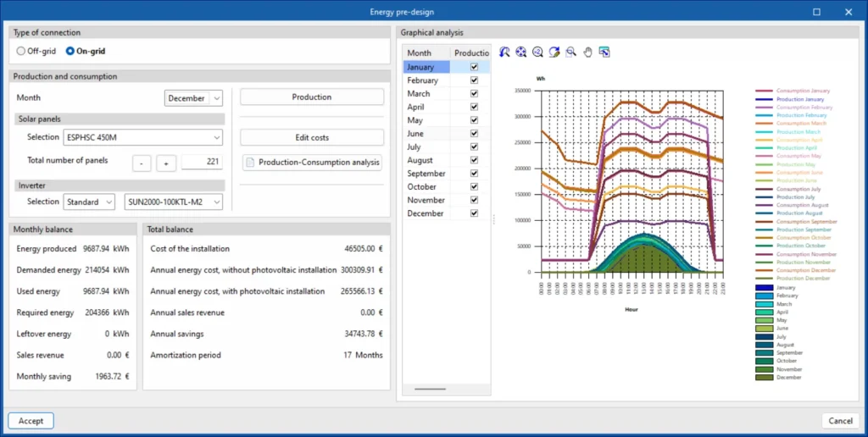Click the x2 zoom magnifier icon
The width and height of the screenshot is (868, 437).
point(537,52)
